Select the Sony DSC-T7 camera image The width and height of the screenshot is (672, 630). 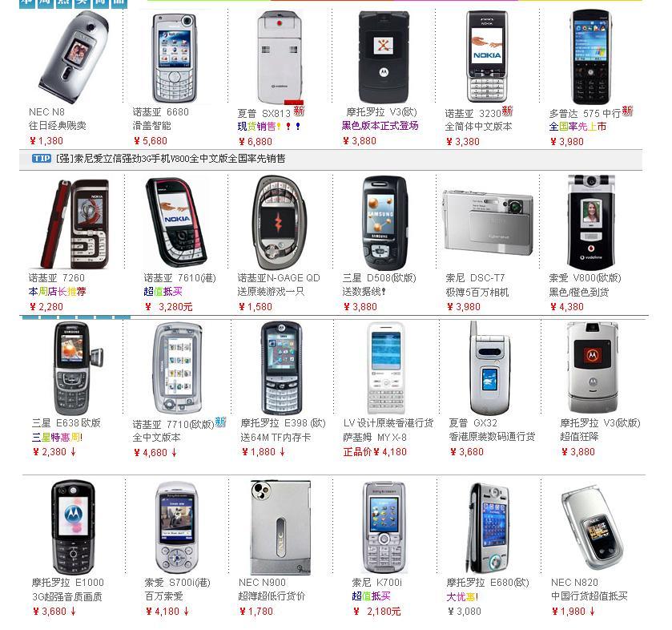click(488, 222)
